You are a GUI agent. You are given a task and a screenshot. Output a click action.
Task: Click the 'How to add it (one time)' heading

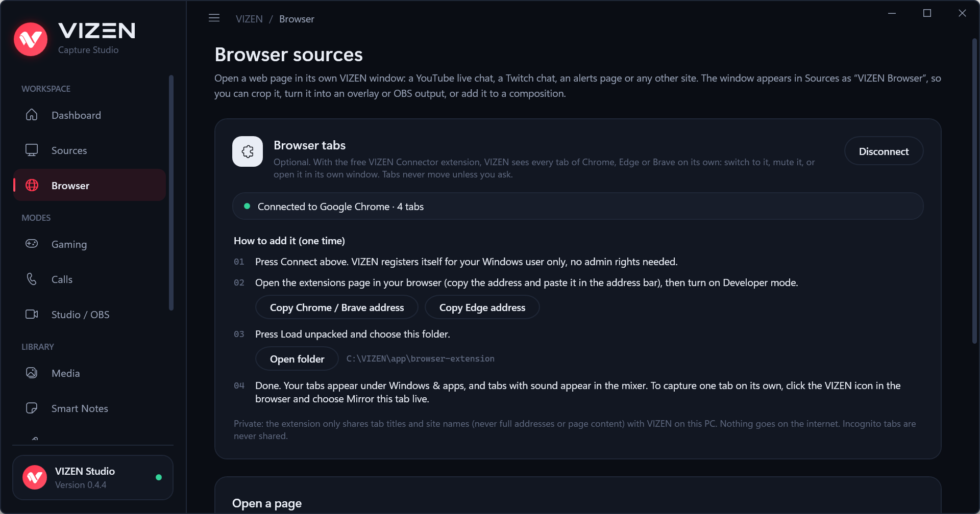[x=289, y=241]
